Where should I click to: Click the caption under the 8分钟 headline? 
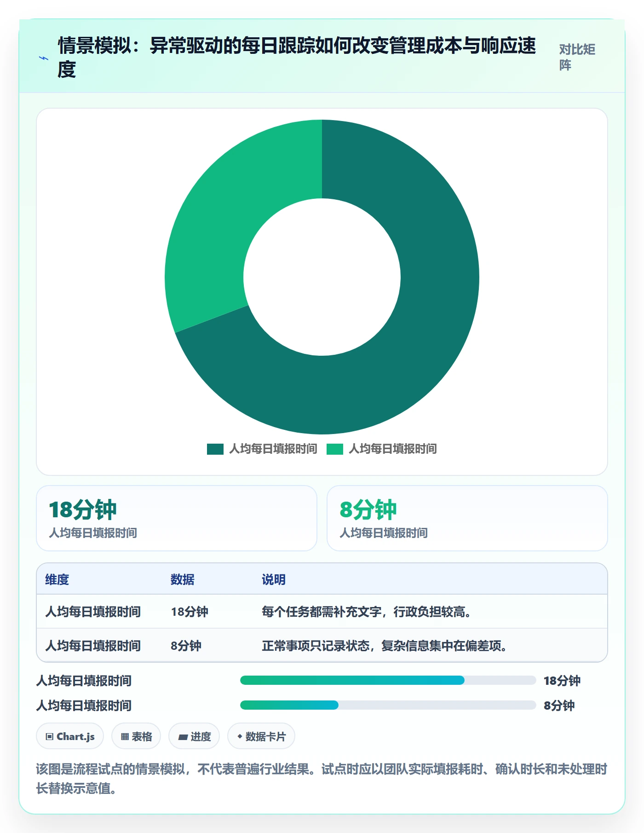(384, 533)
